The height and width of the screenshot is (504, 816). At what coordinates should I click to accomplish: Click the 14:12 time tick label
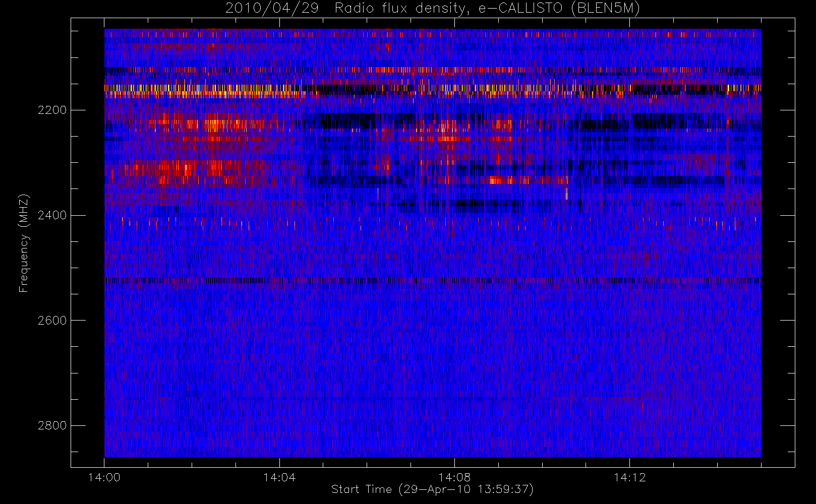click(x=629, y=477)
